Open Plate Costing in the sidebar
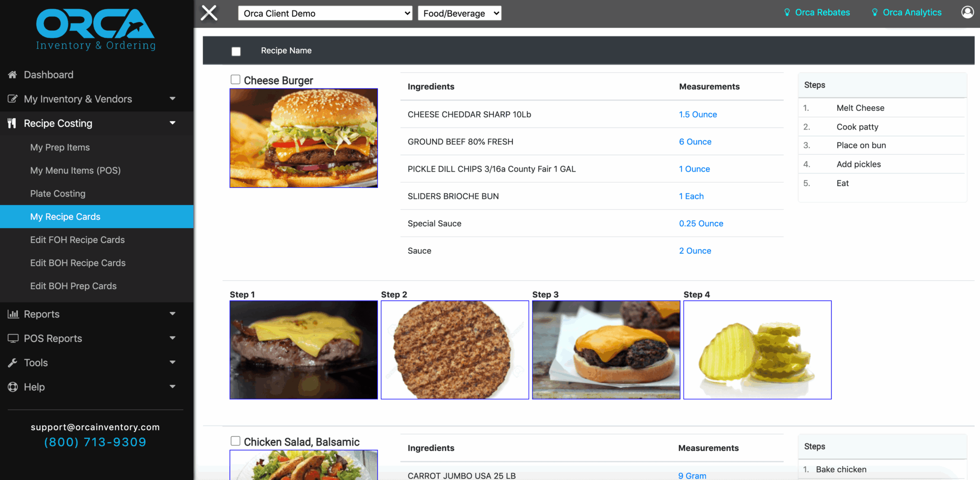This screenshot has width=980, height=480. (x=58, y=194)
